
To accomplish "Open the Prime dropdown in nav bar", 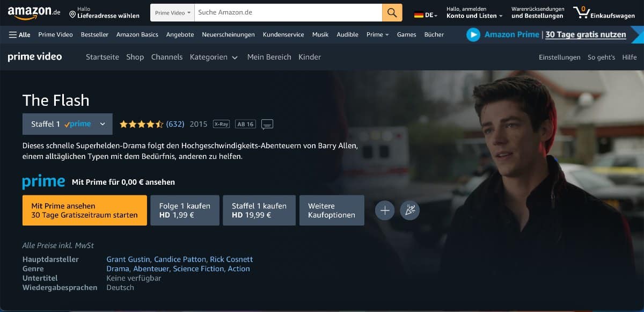I will point(378,34).
